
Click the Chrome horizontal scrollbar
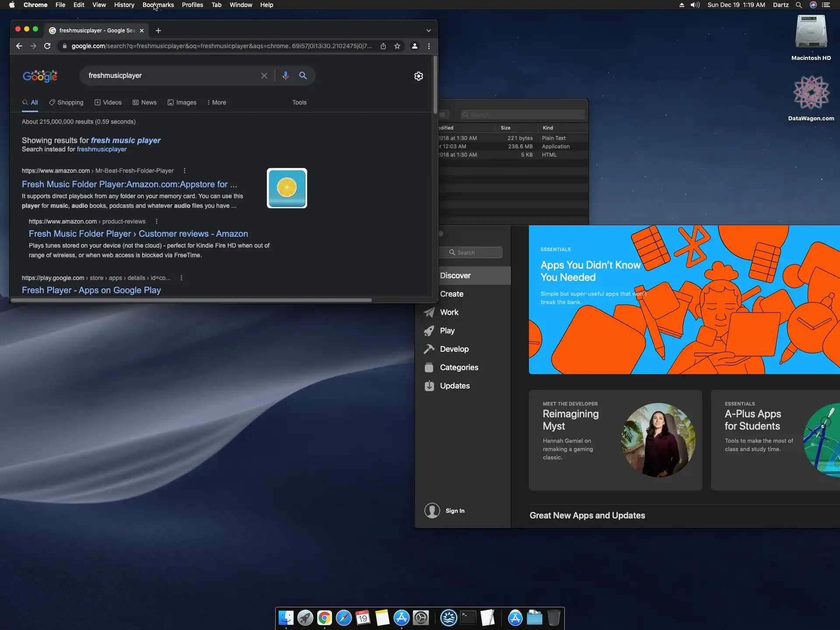(191, 300)
